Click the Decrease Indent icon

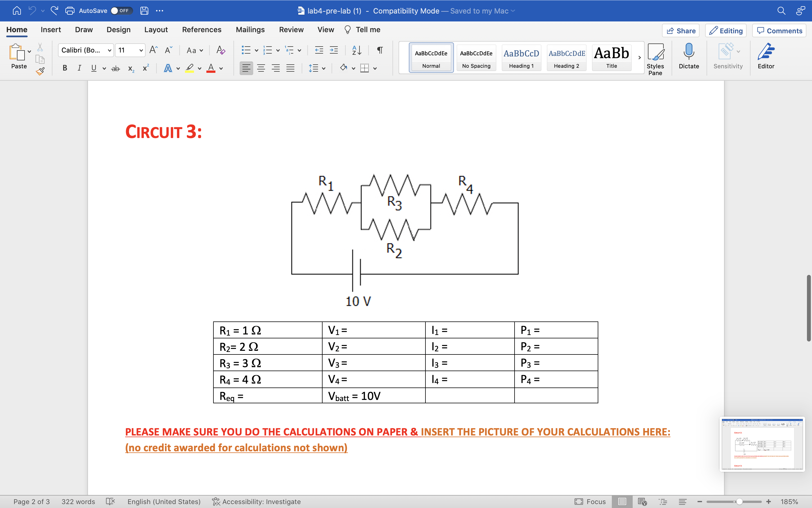pyautogui.click(x=319, y=50)
